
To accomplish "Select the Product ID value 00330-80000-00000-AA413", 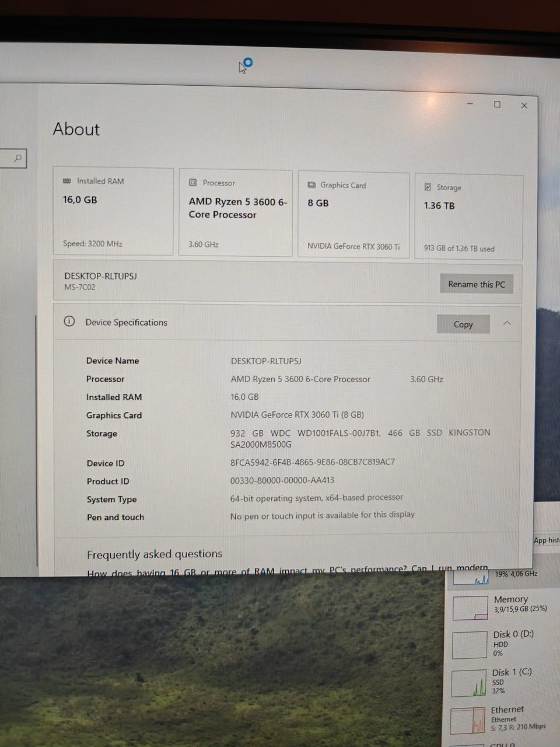I will coord(282,480).
